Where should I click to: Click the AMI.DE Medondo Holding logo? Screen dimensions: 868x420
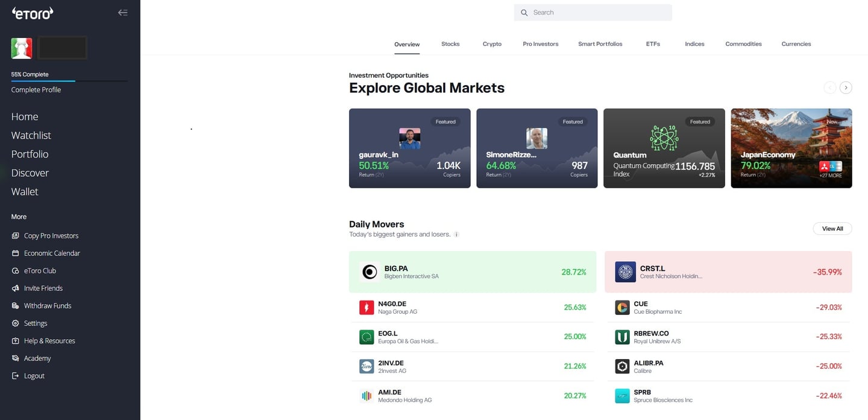coord(366,396)
